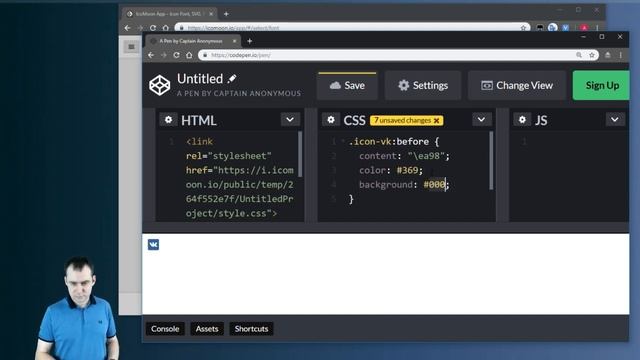Bookmark the CodePen page with star
The width and height of the screenshot is (640, 360).
point(592,55)
